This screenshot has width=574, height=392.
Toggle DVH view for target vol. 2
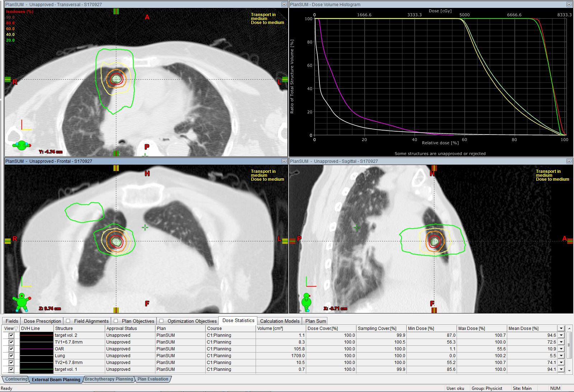(x=11, y=335)
